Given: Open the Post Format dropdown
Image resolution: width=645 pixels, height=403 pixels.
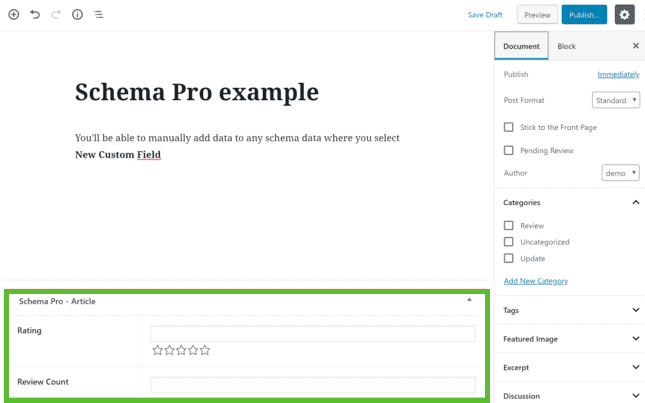Looking at the screenshot, I should coord(616,100).
